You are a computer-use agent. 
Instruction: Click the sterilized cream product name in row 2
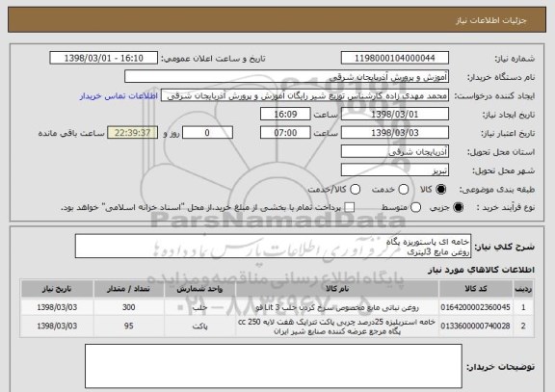[x=337, y=327]
